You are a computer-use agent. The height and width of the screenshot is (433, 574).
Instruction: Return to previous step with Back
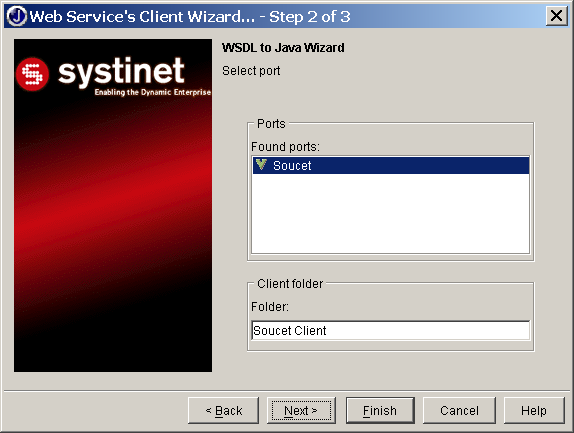click(x=223, y=411)
